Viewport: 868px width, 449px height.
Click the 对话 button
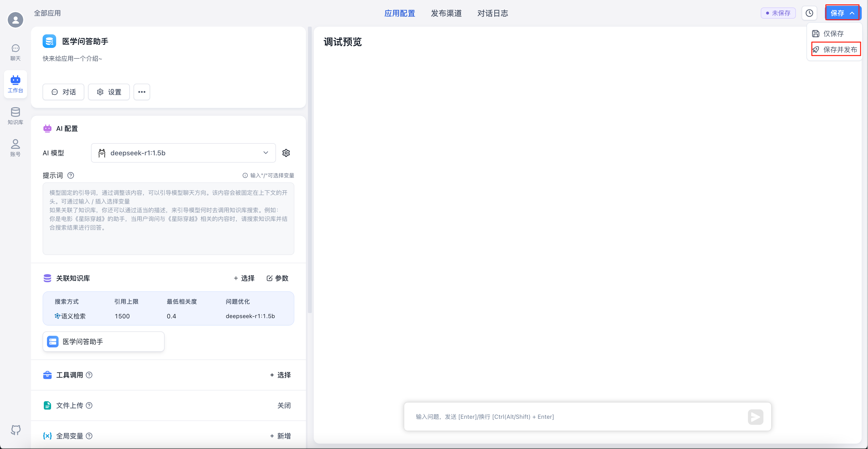(x=63, y=92)
